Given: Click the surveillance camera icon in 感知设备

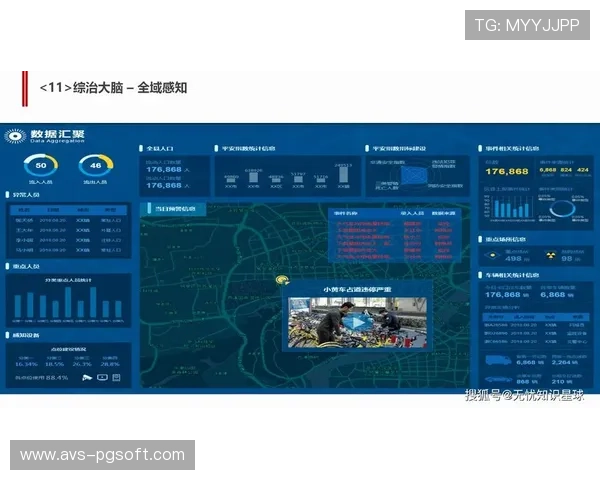Looking at the screenshot, I should (87, 377).
